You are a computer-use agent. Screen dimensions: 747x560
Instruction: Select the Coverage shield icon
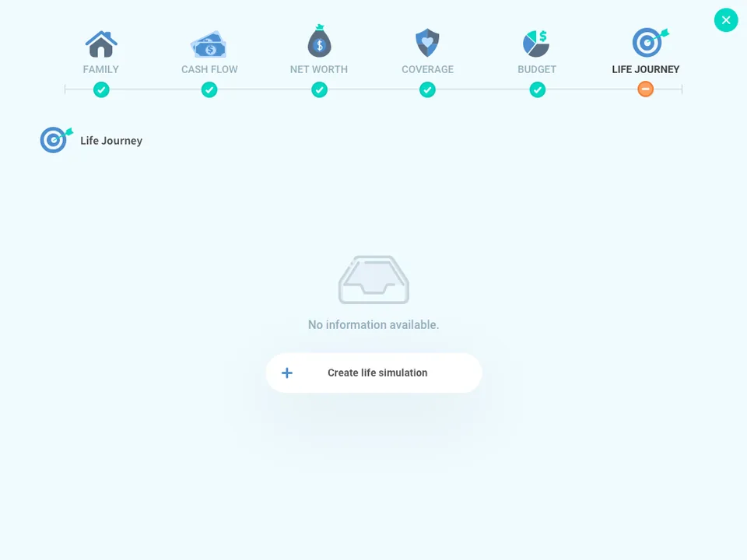pos(427,42)
